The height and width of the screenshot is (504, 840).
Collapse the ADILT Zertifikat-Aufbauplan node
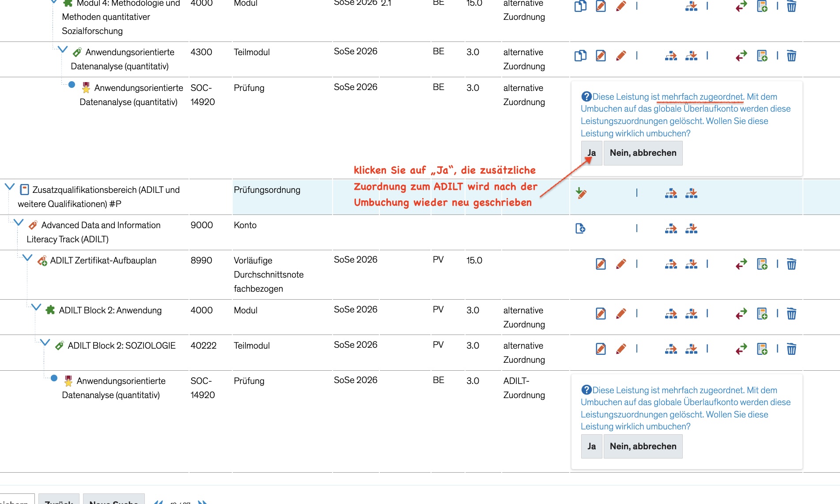click(27, 257)
